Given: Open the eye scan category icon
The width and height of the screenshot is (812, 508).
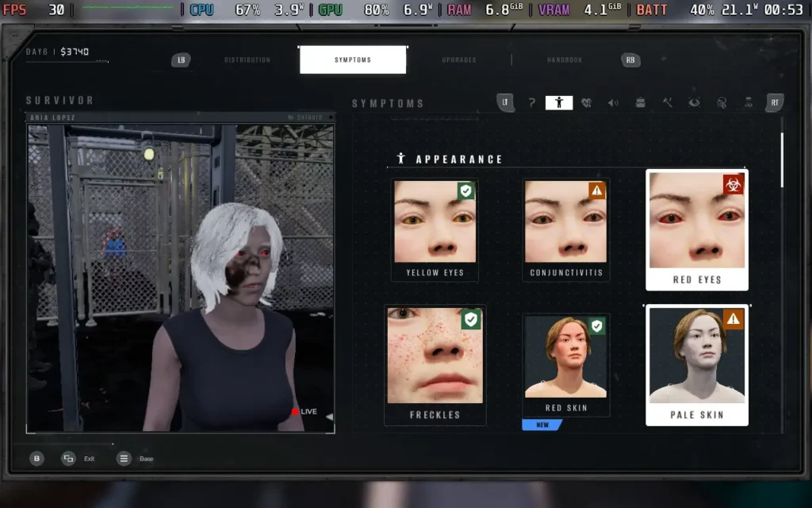Looking at the screenshot, I should tap(694, 102).
